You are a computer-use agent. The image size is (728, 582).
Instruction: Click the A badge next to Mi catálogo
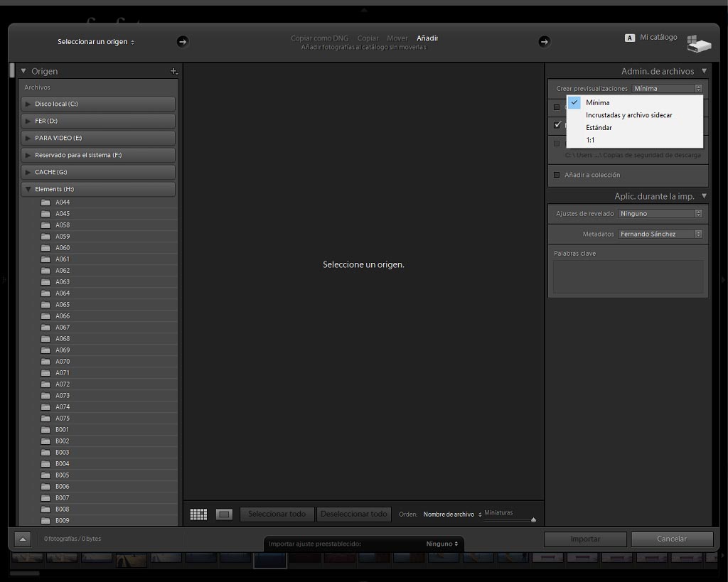click(630, 38)
